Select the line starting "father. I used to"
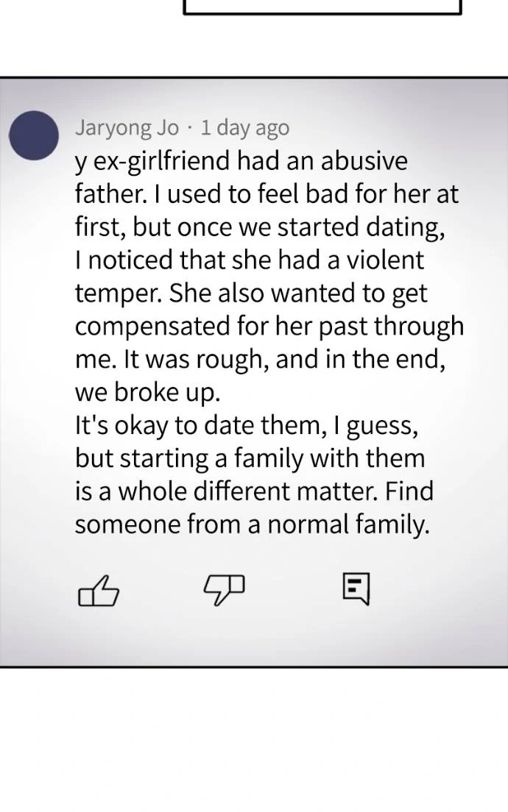This screenshot has height=812, width=508. [267, 194]
